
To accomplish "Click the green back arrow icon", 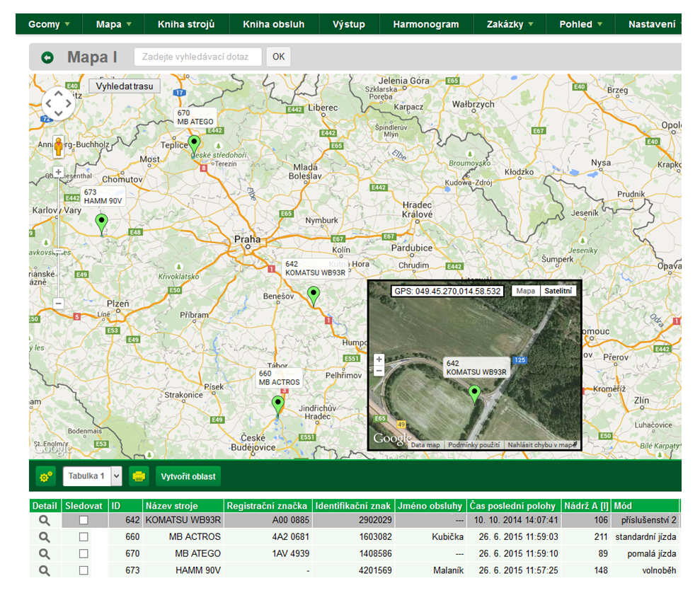I will coord(47,57).
